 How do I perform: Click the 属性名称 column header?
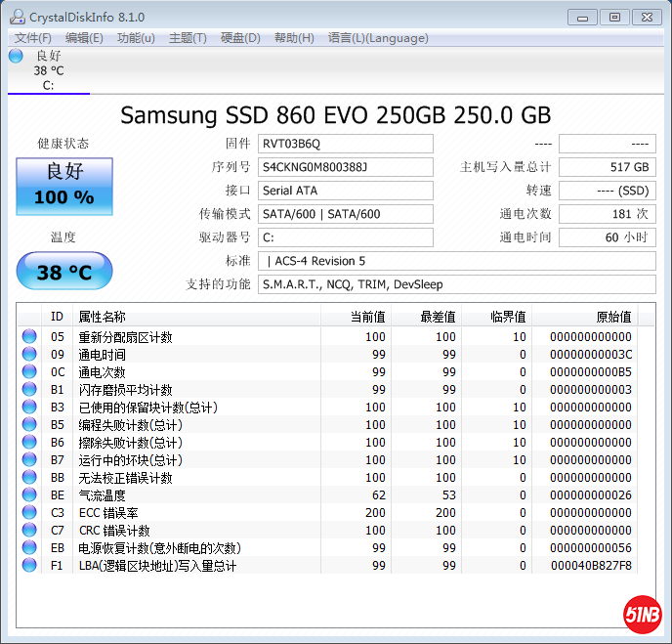(x=102, y=317)
